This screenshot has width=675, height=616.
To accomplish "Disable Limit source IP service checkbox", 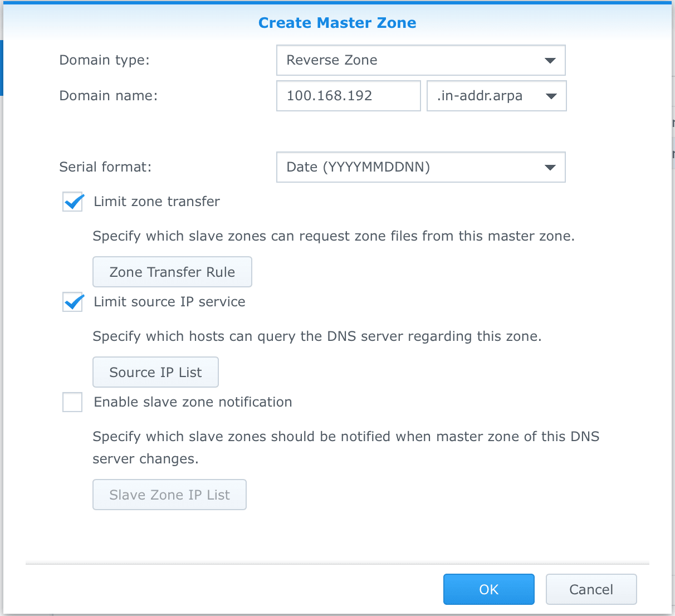I will 73,302.
